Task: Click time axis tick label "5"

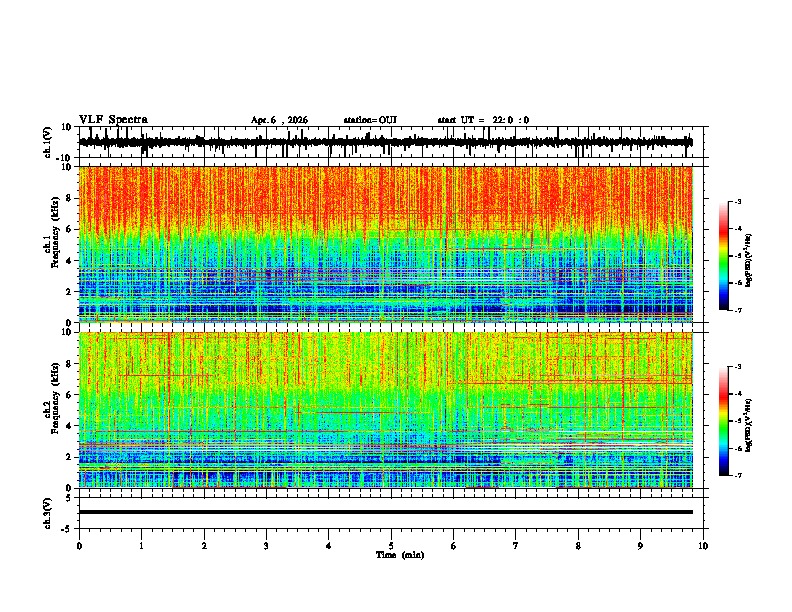Action: click(x=391, y=546)
